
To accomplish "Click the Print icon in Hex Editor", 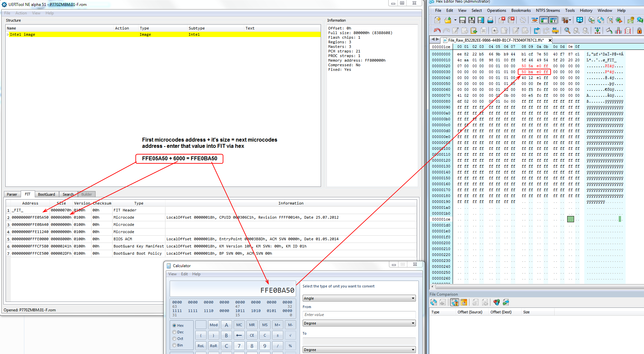I will pyautogui.click(x=490, y=20).
